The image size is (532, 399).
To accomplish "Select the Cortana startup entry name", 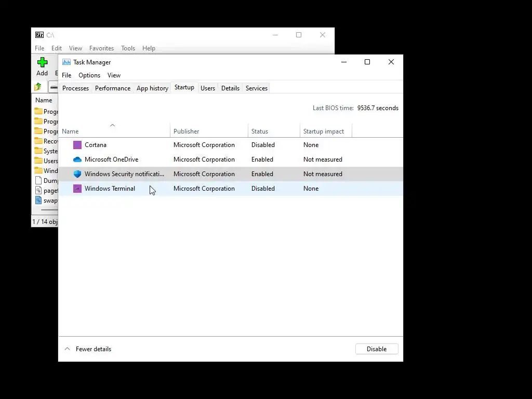I will [96, 145].
